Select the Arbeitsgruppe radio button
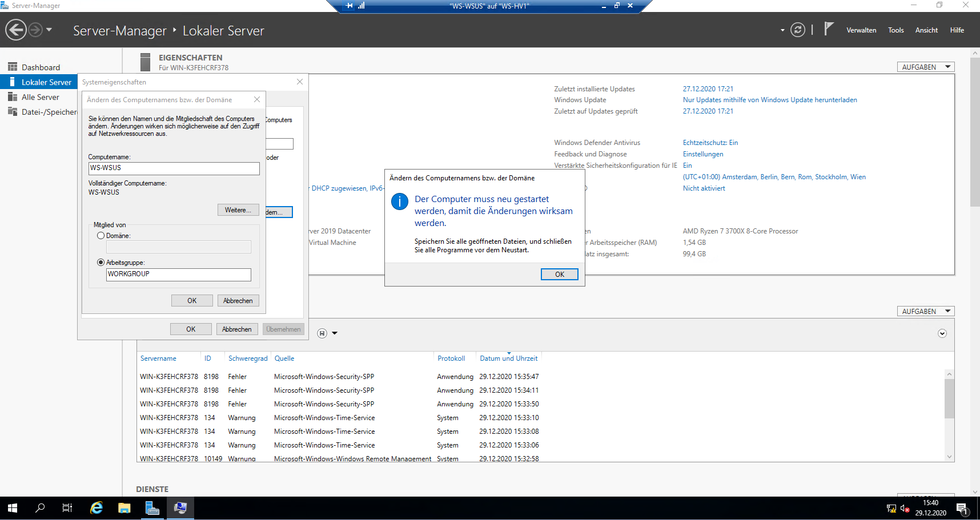The image size is (980, 520). point(101,263)
